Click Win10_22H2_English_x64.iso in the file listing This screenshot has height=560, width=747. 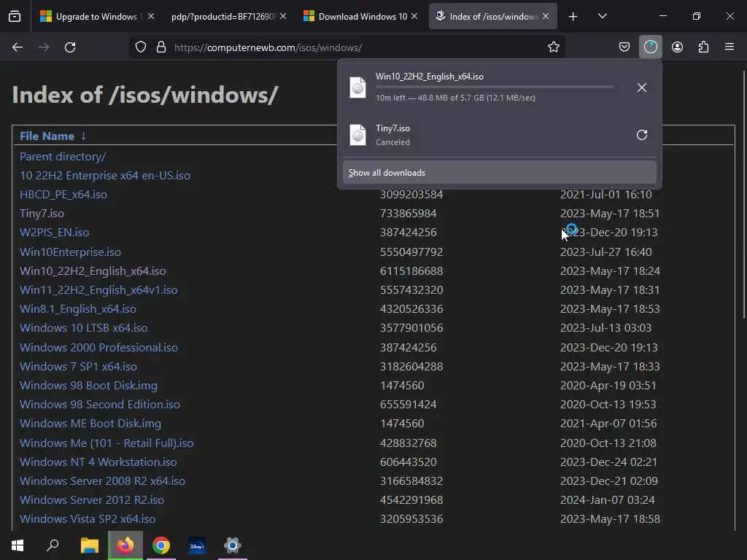coord(93,271)
